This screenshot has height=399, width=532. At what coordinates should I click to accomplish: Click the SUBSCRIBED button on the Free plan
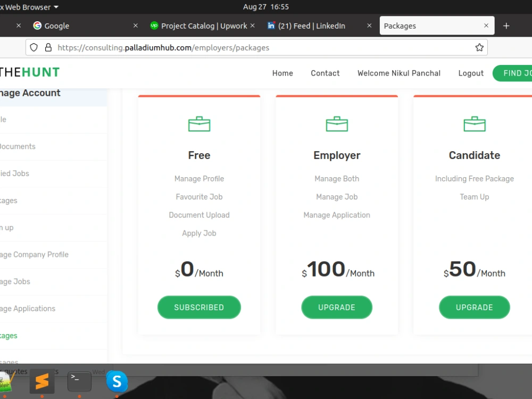(199, 307)
